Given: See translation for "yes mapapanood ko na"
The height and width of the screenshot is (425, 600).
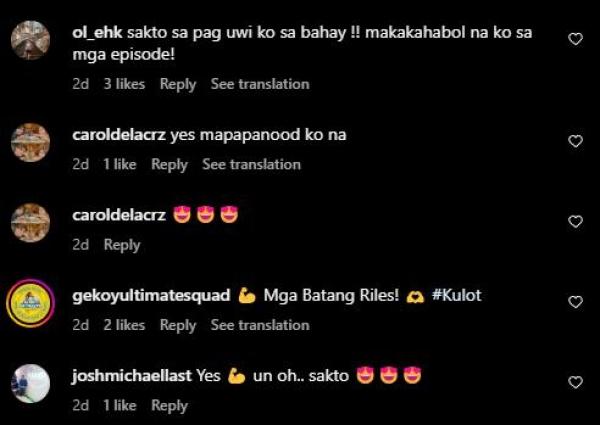Looking at the screenshot, I should click(251, 164).
